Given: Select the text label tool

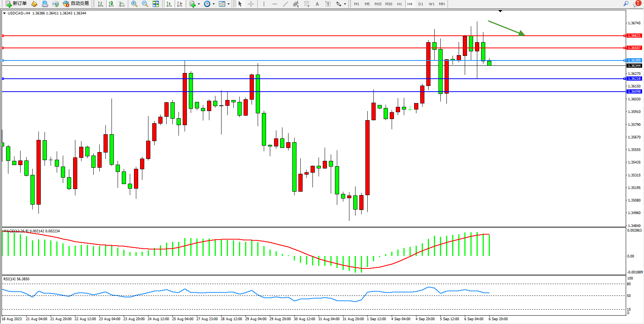Looking at the screenshot, I should [317, 4].
